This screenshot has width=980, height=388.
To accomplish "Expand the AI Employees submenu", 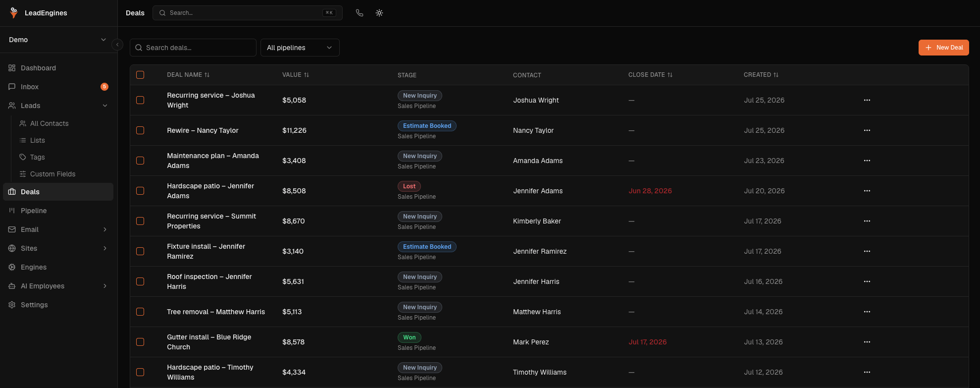I will point(105,286).
